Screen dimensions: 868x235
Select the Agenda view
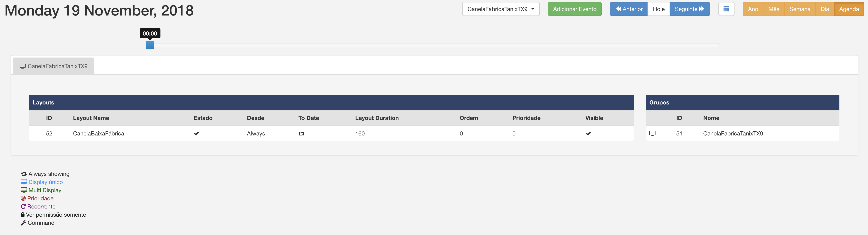(x=849, y=9)
